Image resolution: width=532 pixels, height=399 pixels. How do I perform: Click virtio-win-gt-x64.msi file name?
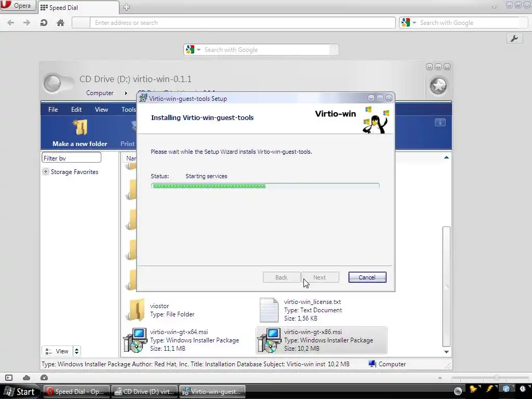pyautogui.click(x=179, y=332)
